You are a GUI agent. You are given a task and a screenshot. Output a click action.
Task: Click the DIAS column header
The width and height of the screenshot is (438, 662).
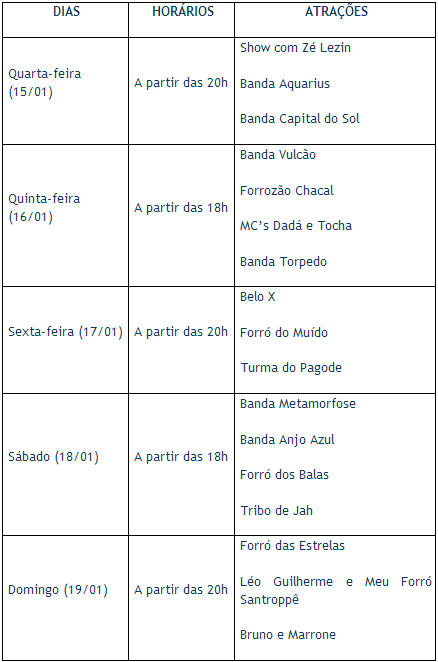tap(66, 11)
